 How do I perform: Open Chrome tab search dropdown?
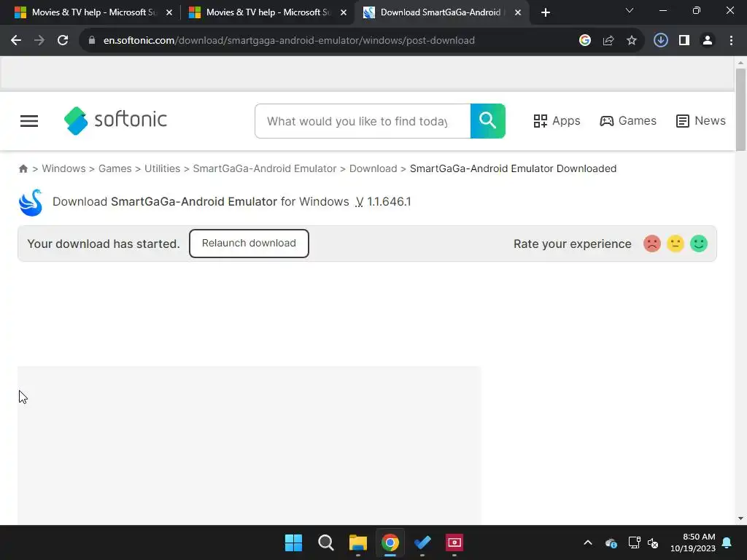630,10
